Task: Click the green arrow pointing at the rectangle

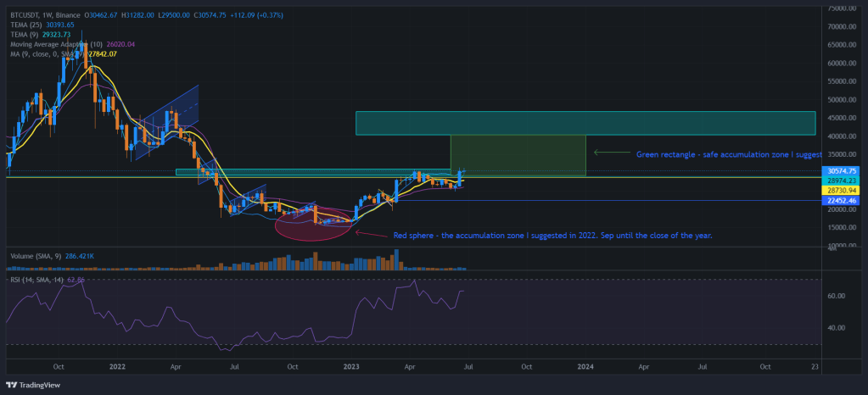Action: point(611,153)
